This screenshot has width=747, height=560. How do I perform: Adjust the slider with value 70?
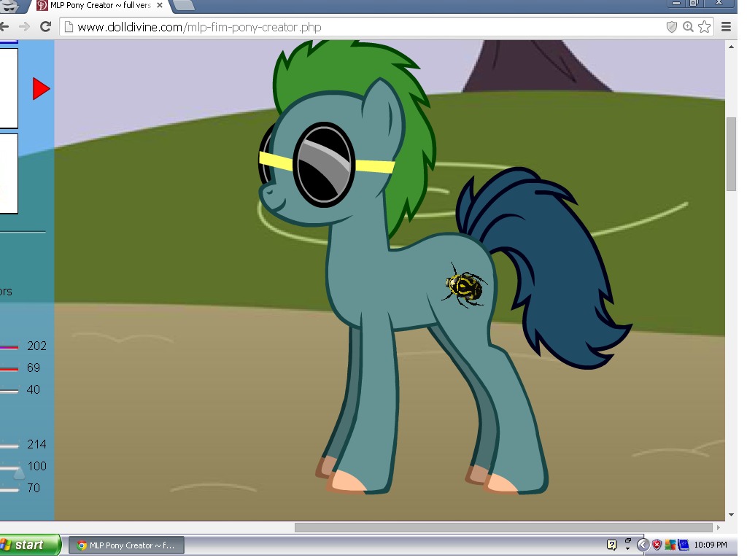click(x=9, y=489)
